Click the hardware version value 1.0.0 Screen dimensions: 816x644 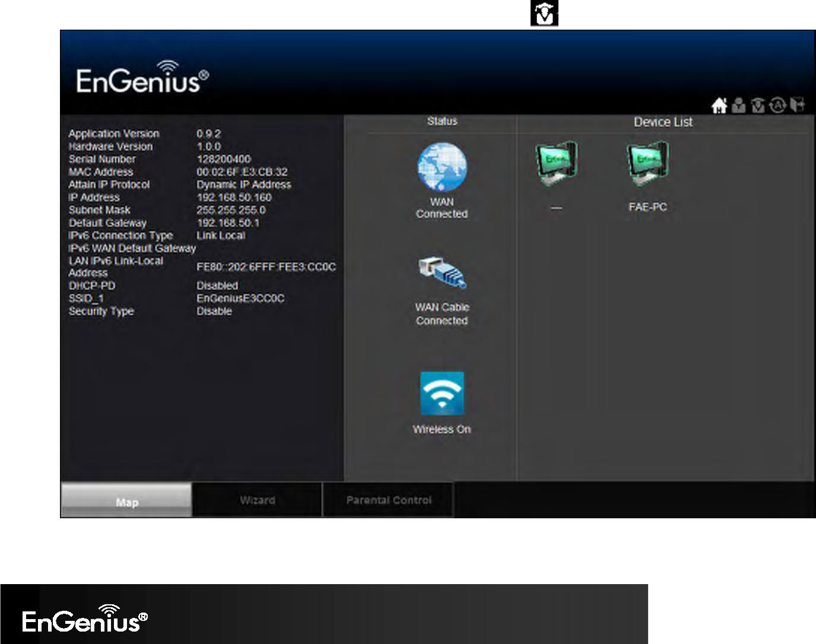209,146
